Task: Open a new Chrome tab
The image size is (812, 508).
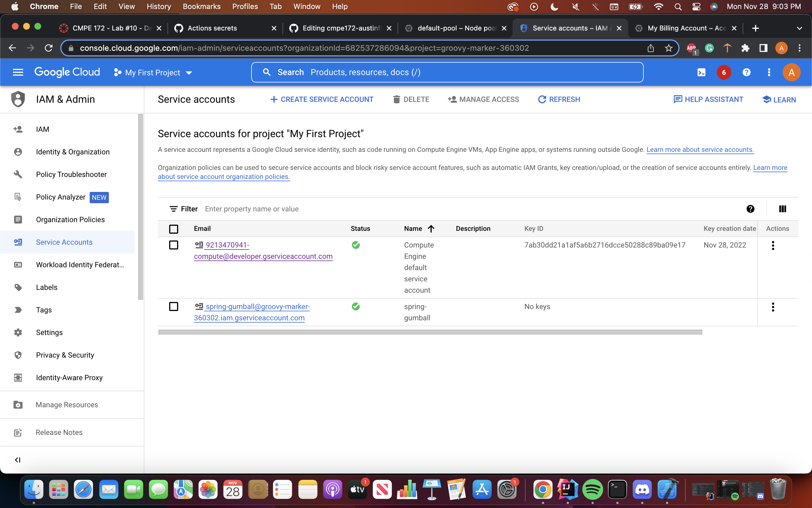Action: pos(756,28)
